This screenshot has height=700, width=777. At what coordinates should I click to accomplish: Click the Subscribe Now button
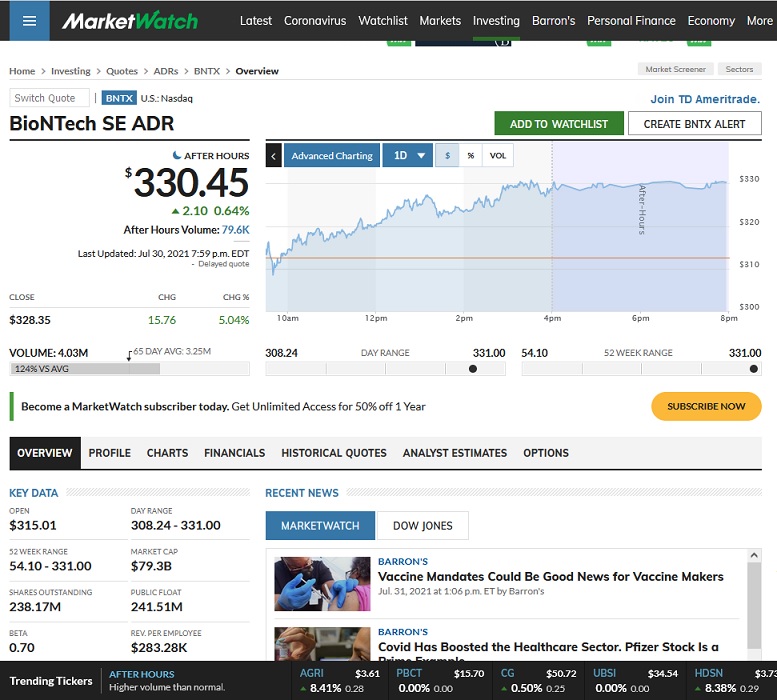(x=706, y=406)
